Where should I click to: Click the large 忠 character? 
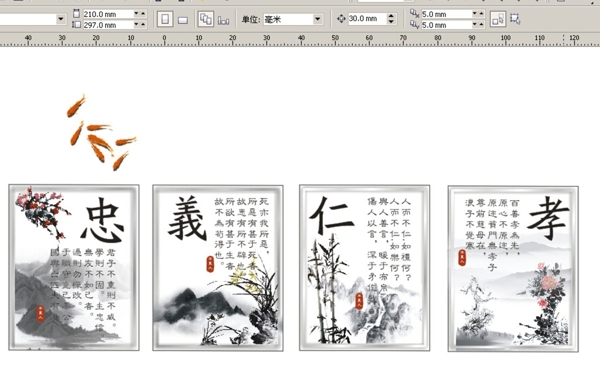click(103, 220)
